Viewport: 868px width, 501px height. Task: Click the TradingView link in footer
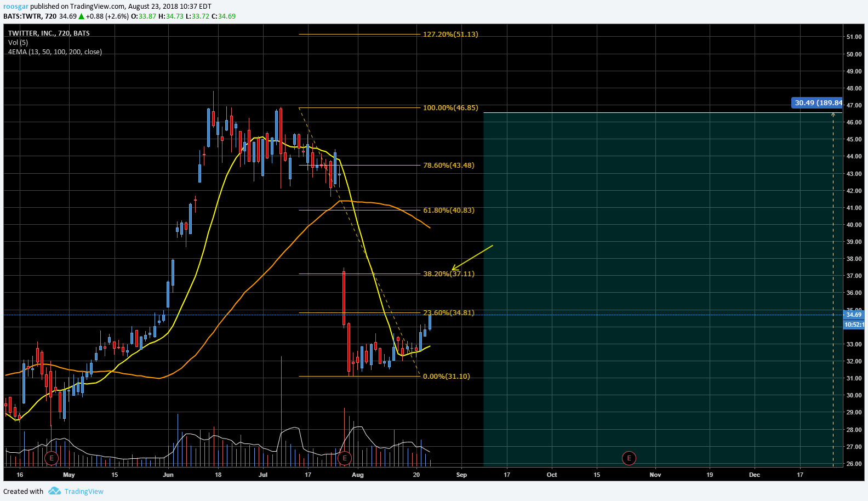tap(84, 491)
